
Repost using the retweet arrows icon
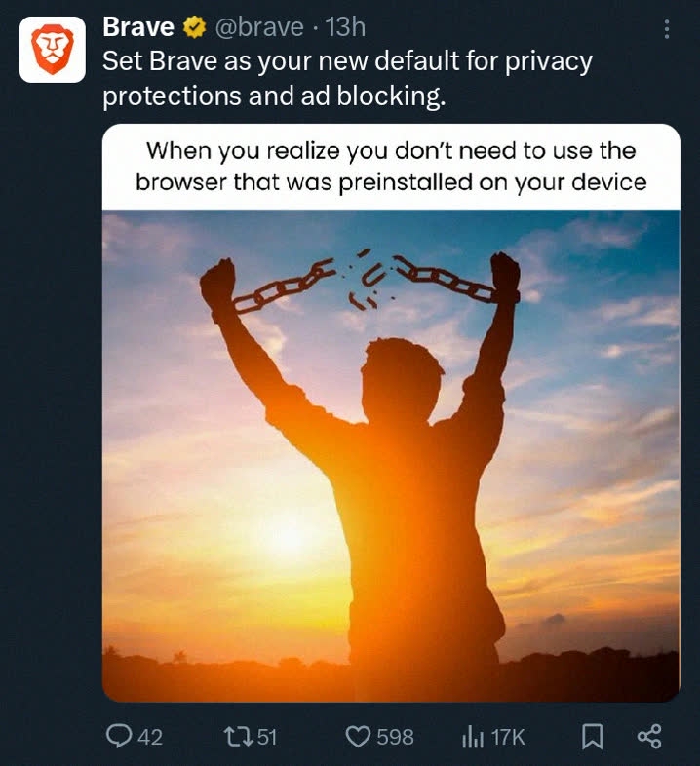coord(237,736)
